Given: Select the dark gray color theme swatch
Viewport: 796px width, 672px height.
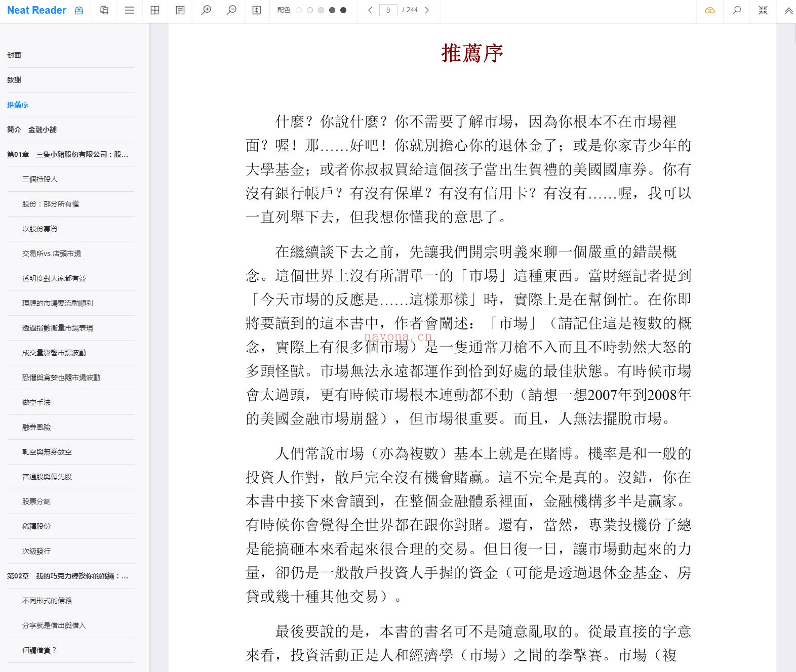Looking at the screenshot, I should pyautogui.click(x=332, y=10).
